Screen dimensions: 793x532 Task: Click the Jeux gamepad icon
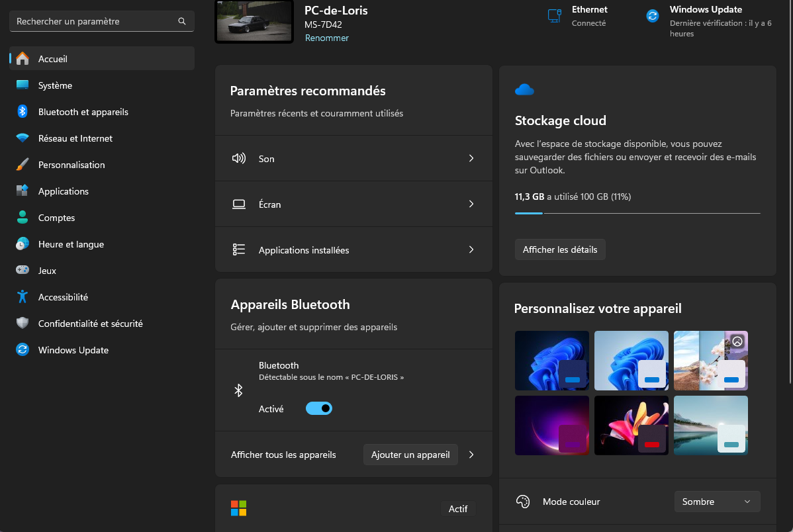point(23,270)
